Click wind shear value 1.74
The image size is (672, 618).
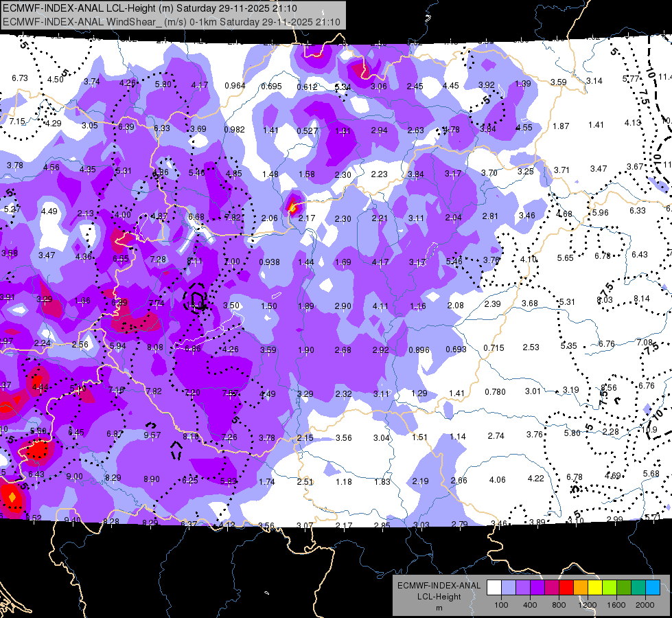[x=266, y=482]
